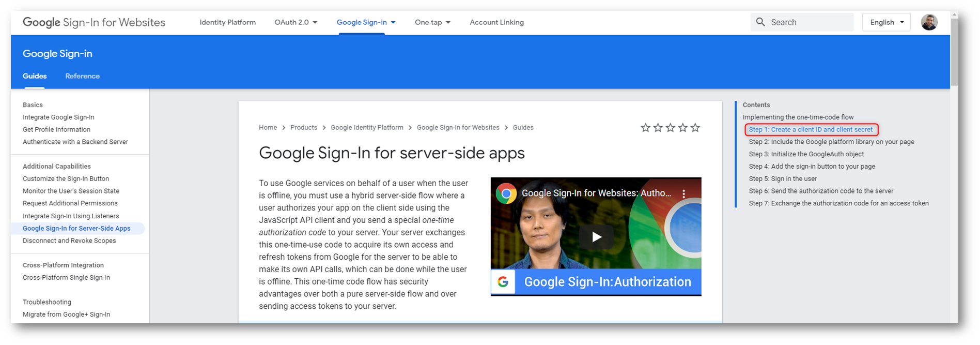Open Integrate Sign-In Using Listeners

click(x=71, y=216)
